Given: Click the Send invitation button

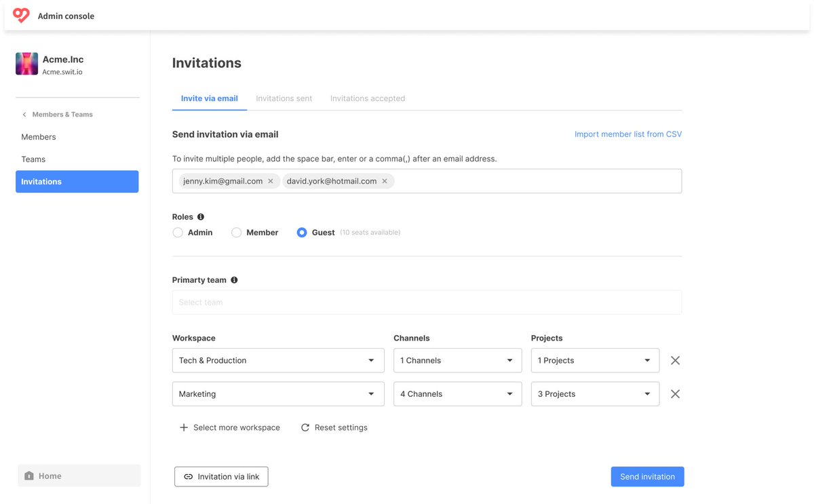Looking at the screenshot, I should click(x=647, y=477).
